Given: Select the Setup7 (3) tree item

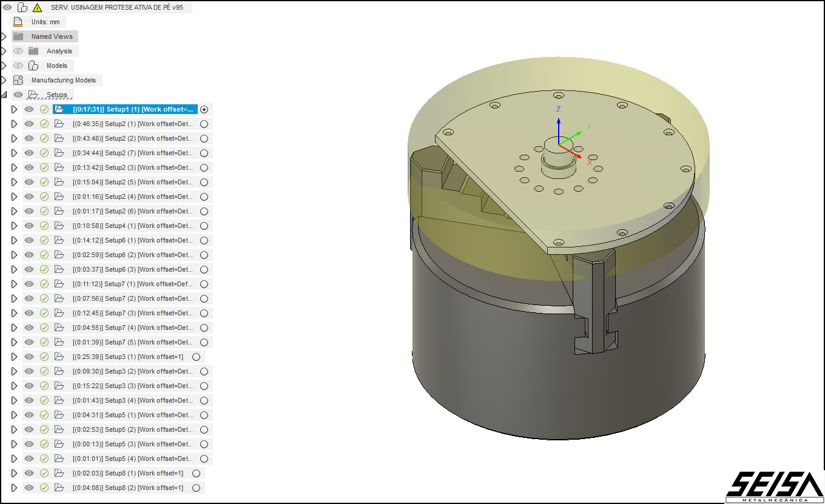Looking at the screenshot, I should [133, 313].
